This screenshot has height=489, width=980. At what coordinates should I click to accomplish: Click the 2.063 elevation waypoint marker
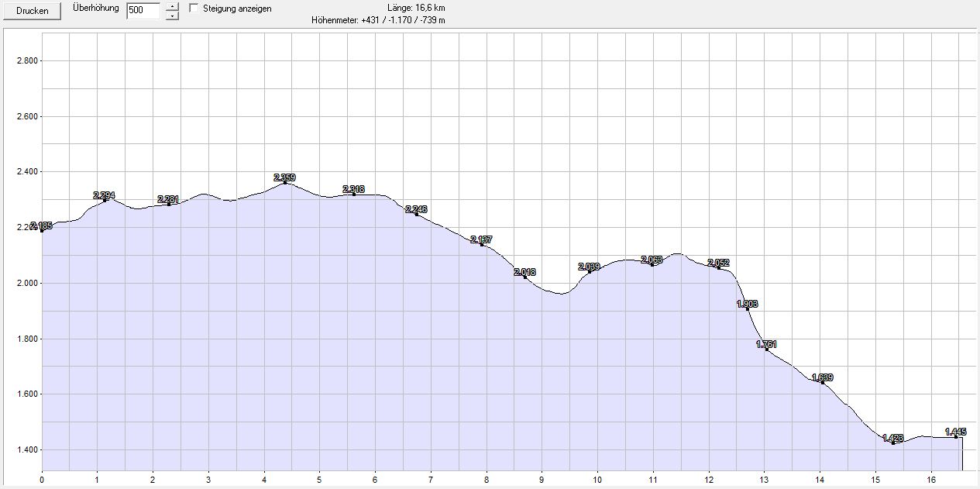click(652, 264)
